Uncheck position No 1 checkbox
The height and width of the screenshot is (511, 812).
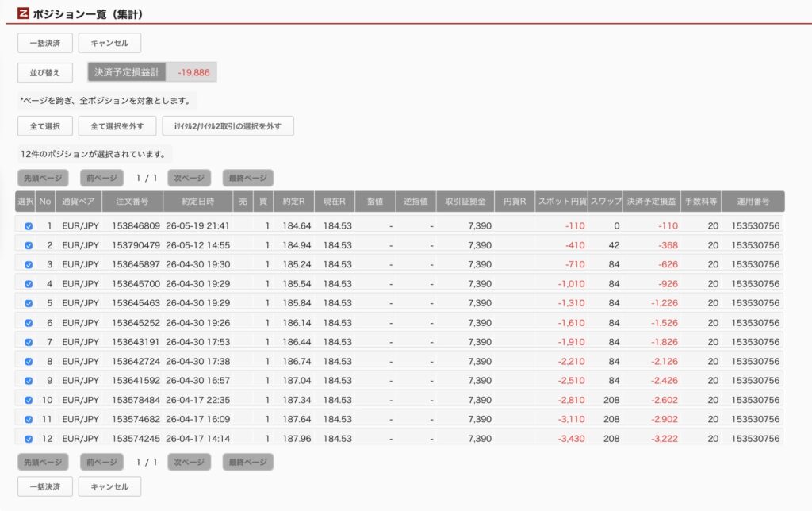[29, 226]
